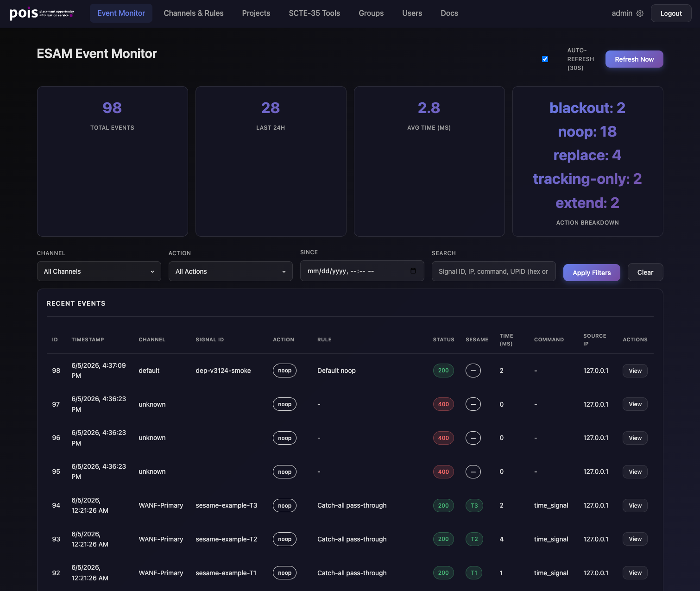Click SESAME dash badge for event 97
This screenshot has width=700, height=591.
(x=473, y=404)
